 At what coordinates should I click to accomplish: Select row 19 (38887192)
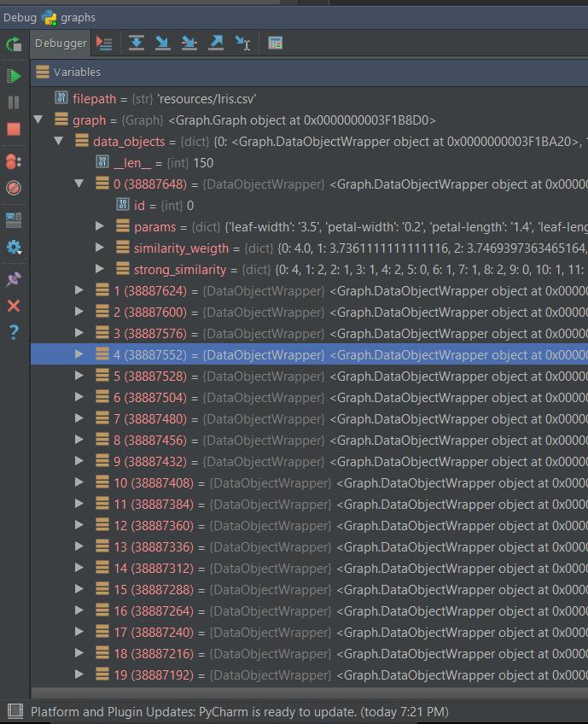tap(309, 674)
